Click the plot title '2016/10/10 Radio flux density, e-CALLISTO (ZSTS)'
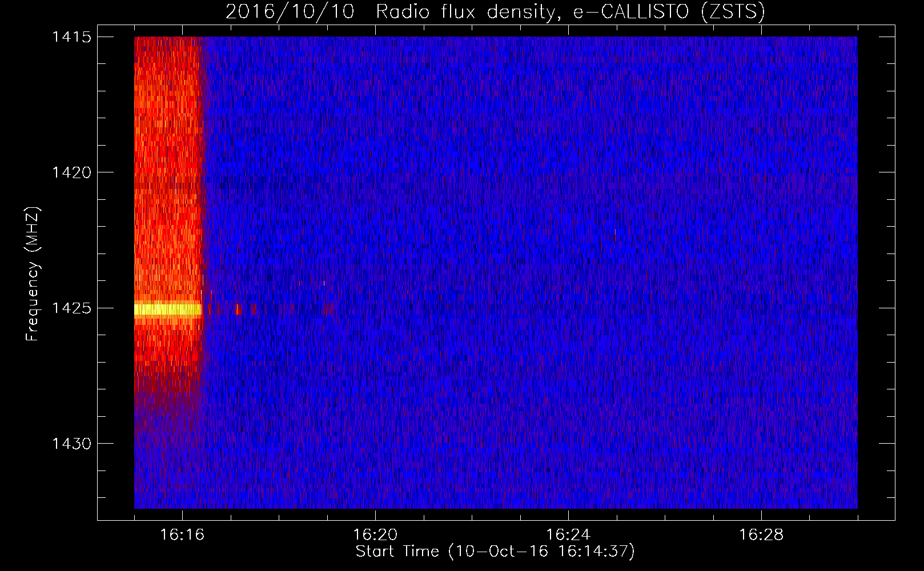This screenshot has width=924, height=571. point(495,11)
